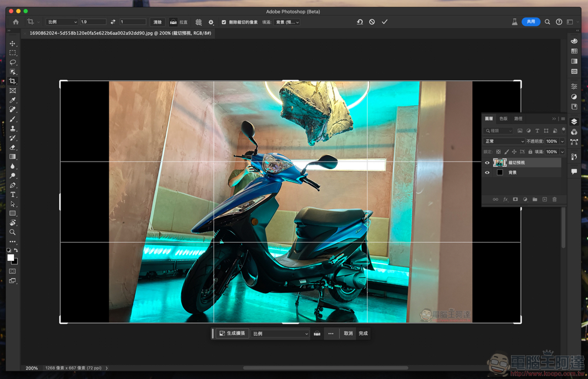Select the Gradient tool

coord(12,157)
